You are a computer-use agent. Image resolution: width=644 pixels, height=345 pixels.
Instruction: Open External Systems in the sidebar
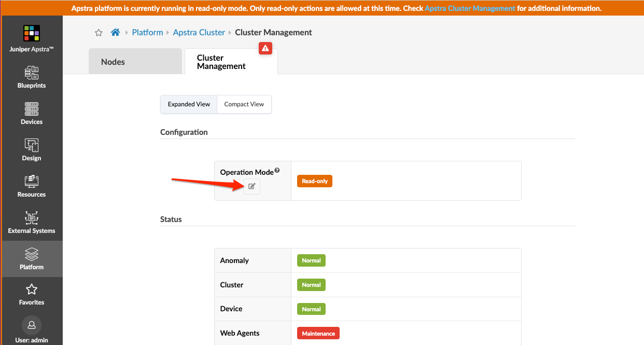pos(32,222)
